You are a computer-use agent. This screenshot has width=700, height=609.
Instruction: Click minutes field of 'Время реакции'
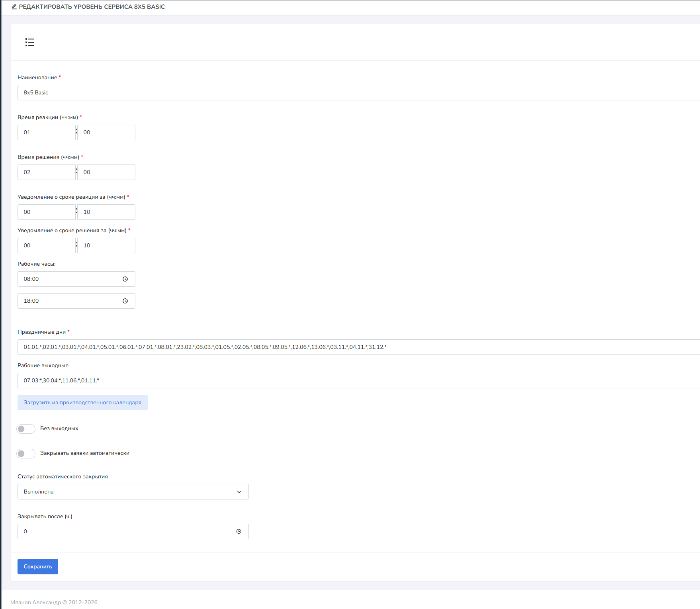pyautogui.click(x=106, y=133)
